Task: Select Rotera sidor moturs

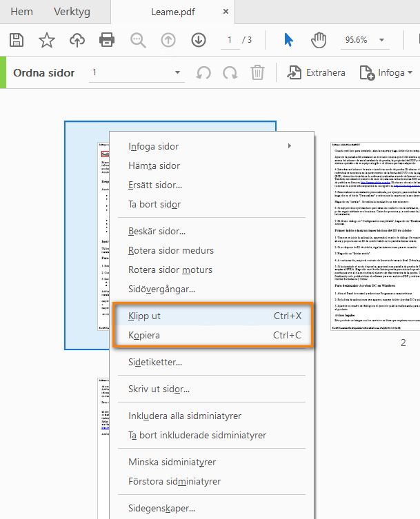Action: 211,269
